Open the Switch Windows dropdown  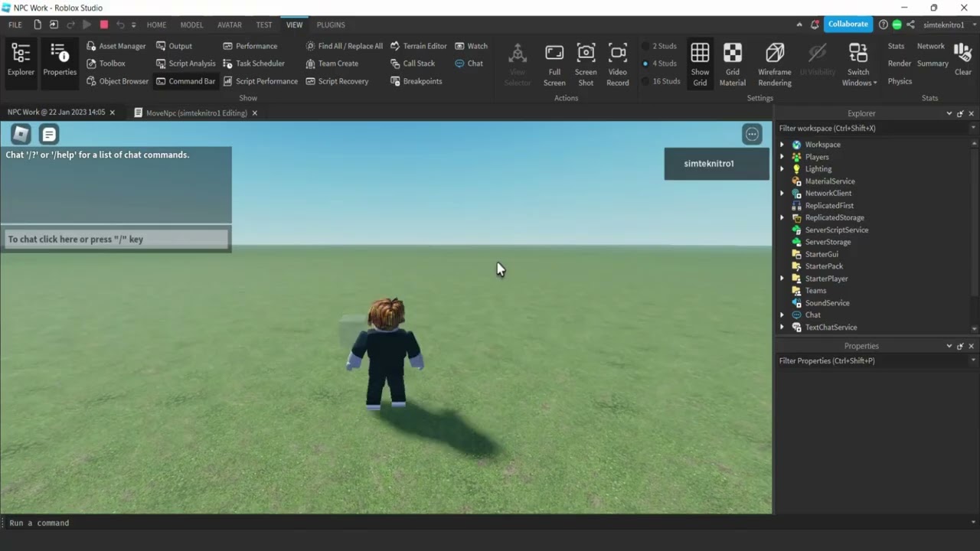(858, 64)
